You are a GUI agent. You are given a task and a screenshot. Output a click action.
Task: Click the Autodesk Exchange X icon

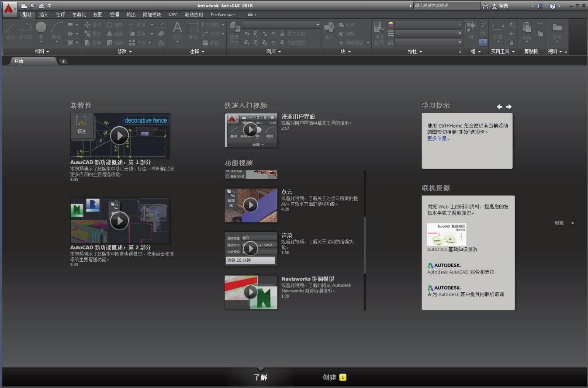click(x=540, y=6)
